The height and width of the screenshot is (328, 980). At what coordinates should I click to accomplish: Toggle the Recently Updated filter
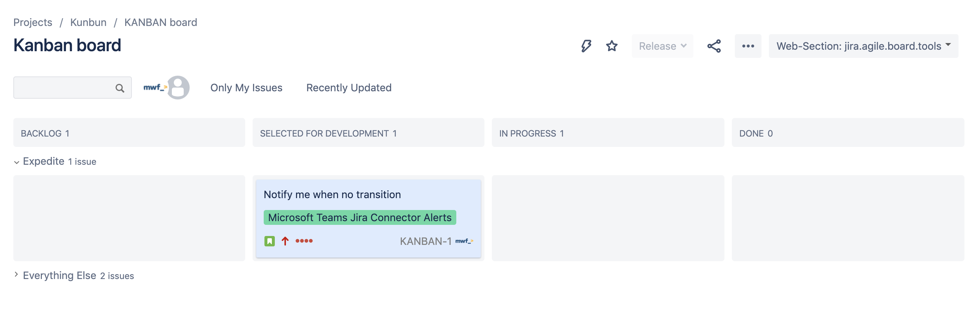coord(349,88)
